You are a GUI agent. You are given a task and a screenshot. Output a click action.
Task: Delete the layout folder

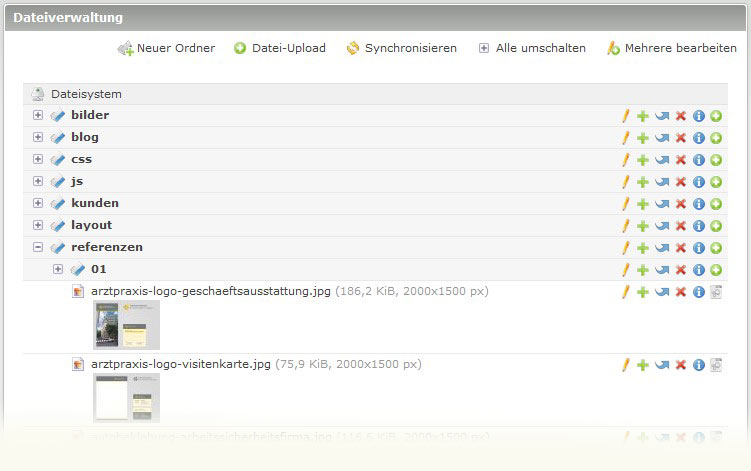click(x=681, y=226)
